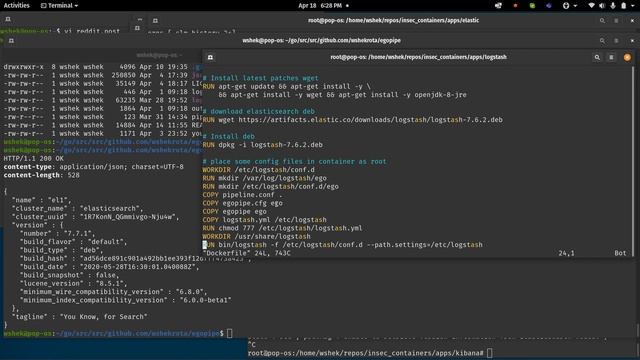Open the egopipe terminal hamburger menu
640x360 pixels.
(x=616, y=41)
